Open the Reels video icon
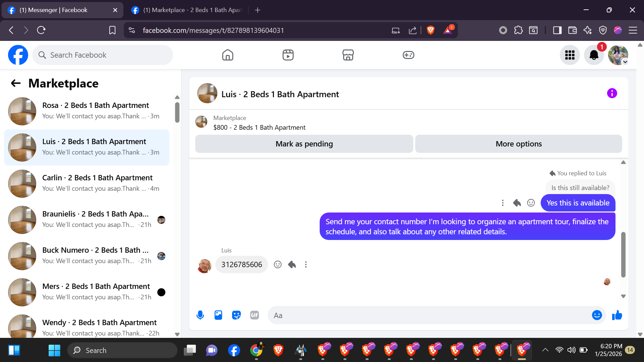 pyautogui.click(x=288, y=55)
